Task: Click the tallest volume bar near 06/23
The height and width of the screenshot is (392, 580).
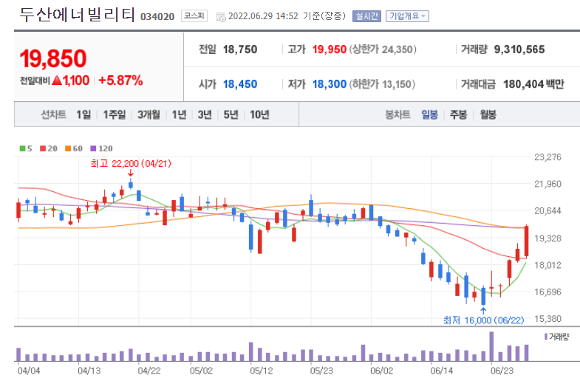Action: (491, 346)
